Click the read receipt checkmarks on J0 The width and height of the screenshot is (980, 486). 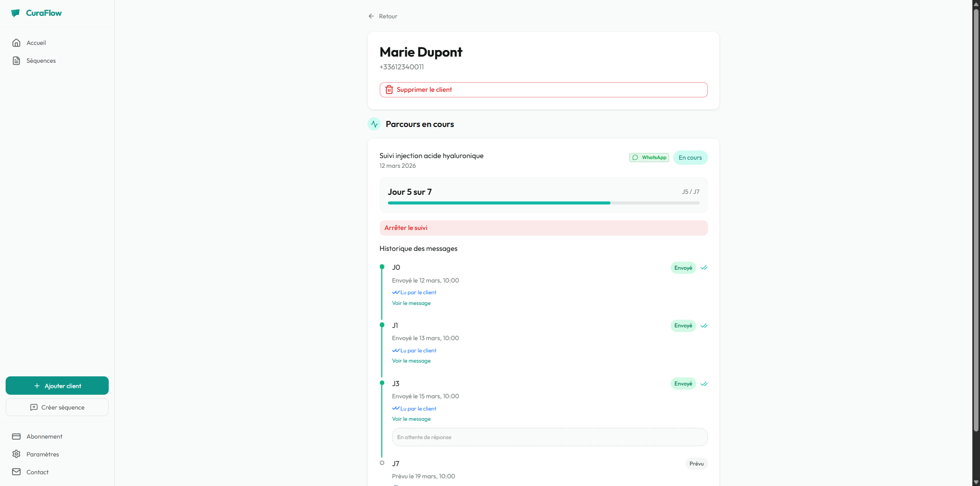tap(703, 268)
